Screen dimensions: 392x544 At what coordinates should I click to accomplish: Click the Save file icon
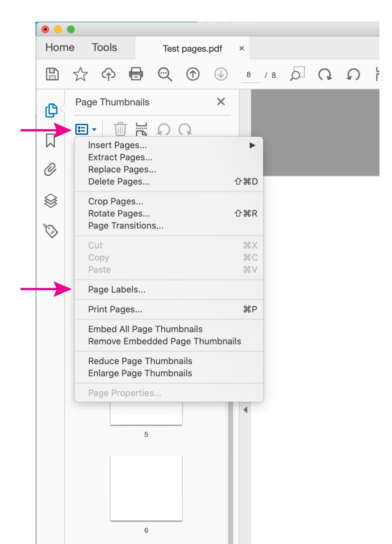[x=52, y=74]
